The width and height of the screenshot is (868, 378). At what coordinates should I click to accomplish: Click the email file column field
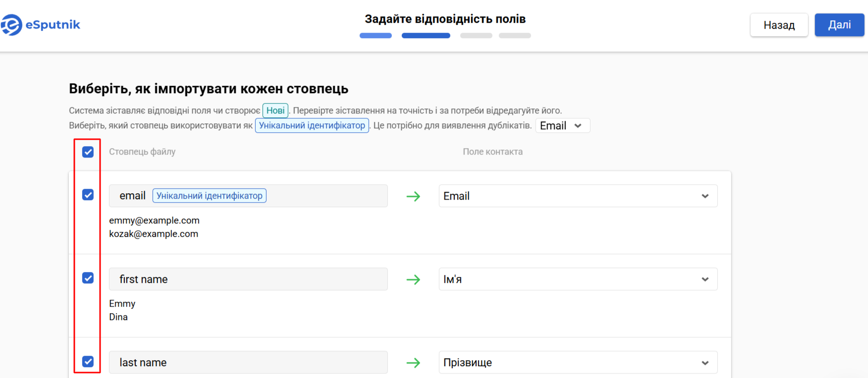point(248,196)
